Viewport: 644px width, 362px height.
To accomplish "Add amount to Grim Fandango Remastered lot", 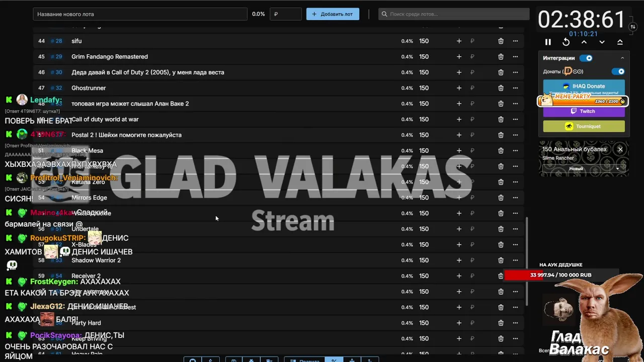I will (x=459, y=57).
